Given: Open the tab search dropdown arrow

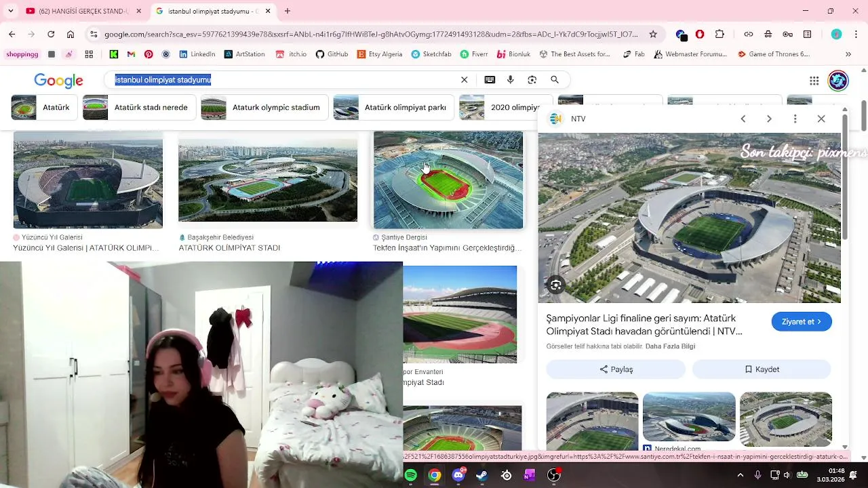Looking at the screenshot, I should (x=10, y=11).
